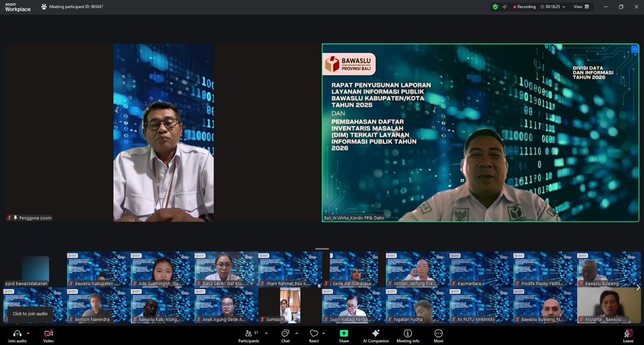Click the Click to join audio tooltip
Image resolution: width=644 pixels, height=345 pixels.
point(30,314)
